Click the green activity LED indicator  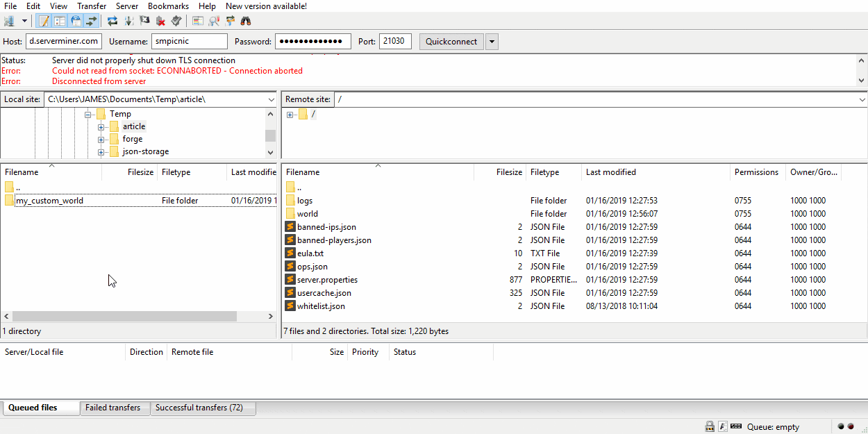coord(842,426)
